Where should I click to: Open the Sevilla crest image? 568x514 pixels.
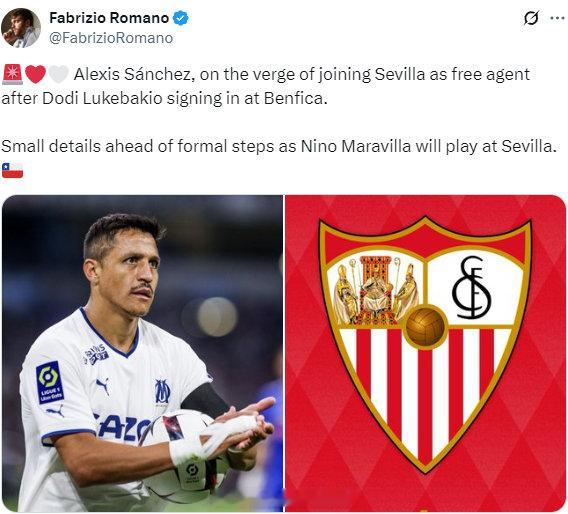(x=425, y=353)
